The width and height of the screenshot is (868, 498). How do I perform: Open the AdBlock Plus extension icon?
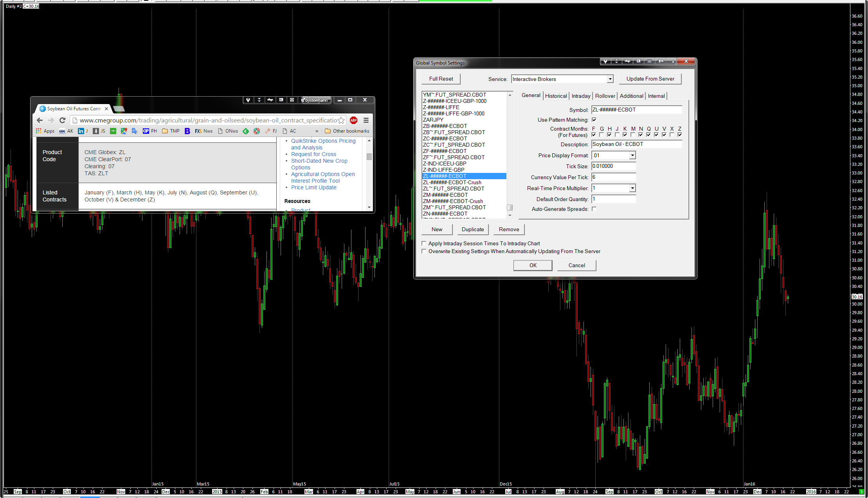coord(353,120)
